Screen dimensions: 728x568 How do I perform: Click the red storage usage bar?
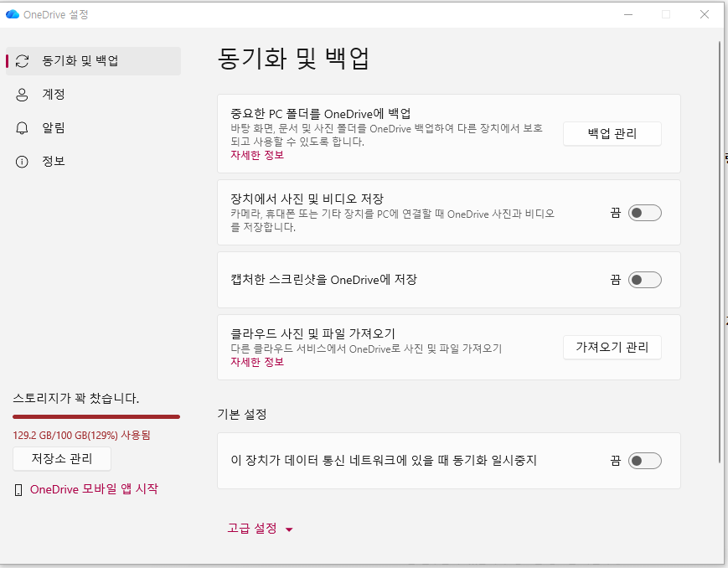[96, 416]
